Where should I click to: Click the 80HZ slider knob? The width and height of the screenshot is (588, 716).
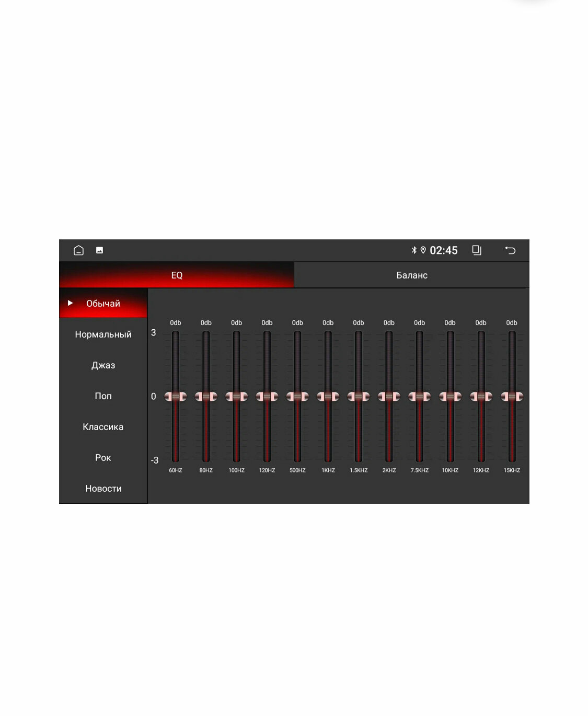206,397
